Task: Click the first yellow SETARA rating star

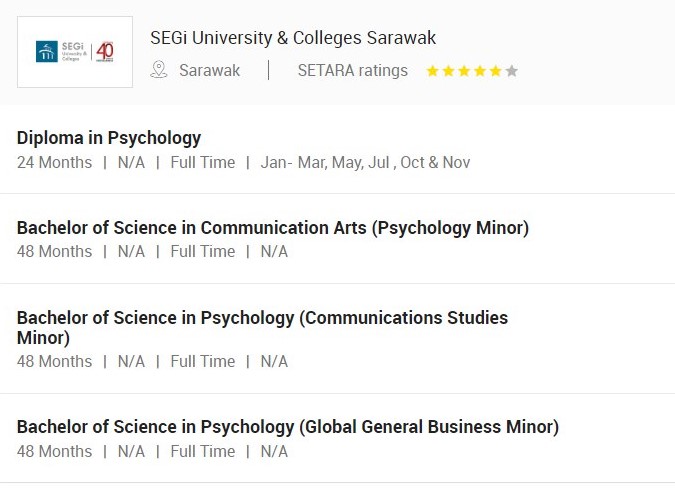Action: click(433, 71)
